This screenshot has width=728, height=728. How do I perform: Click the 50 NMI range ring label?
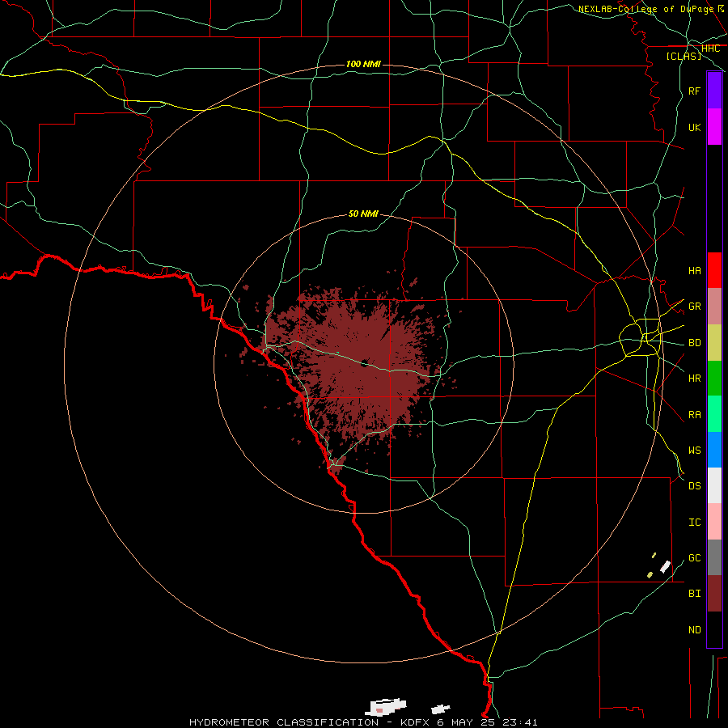363,214
